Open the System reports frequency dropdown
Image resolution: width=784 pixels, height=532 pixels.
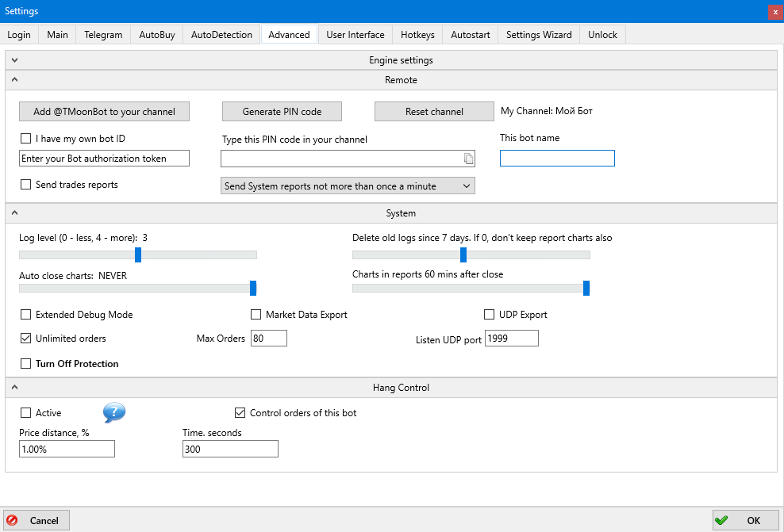pyautogui.click(x=348, y=186)
